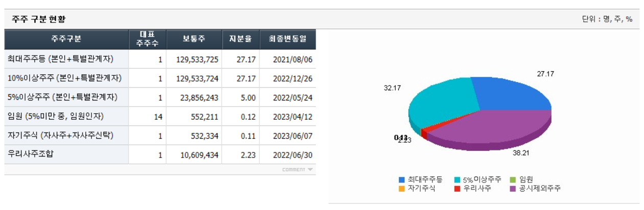Viewport: 644px width, 210px height.
Task: Click the 보통주 column header
Action: pyautogui.click(x=194, y=39)
